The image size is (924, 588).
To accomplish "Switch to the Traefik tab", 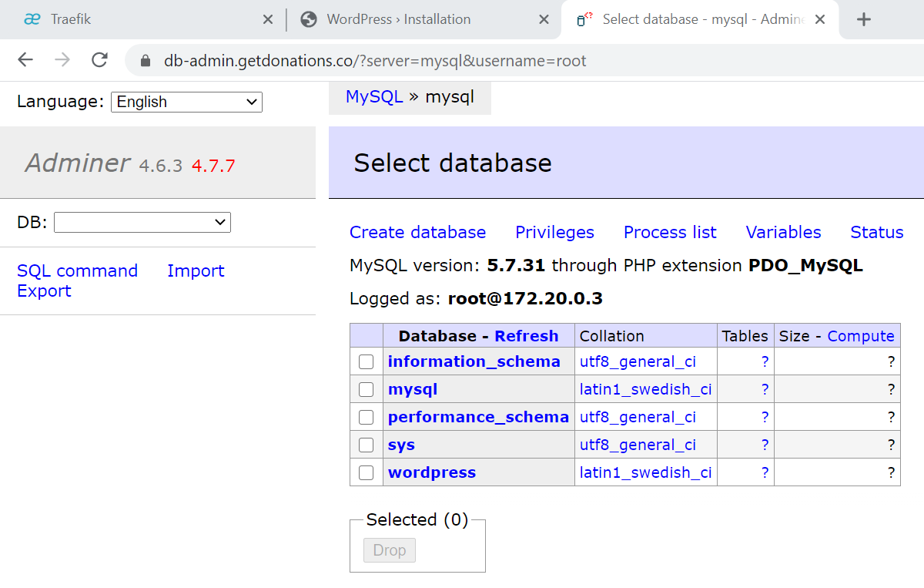I will (x=142, y=20).
